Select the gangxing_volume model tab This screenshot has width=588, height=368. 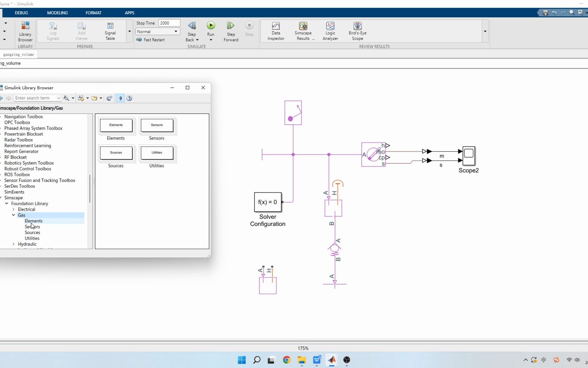18,55
